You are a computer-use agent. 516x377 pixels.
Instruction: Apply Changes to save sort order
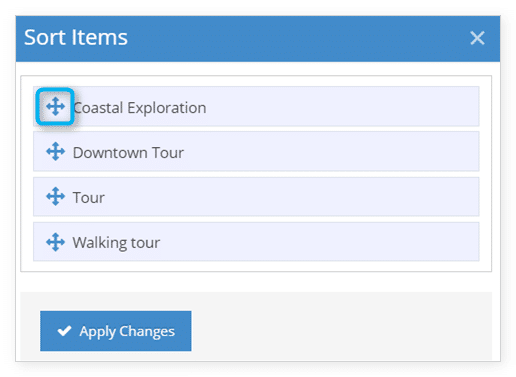(x=116, y=331)
